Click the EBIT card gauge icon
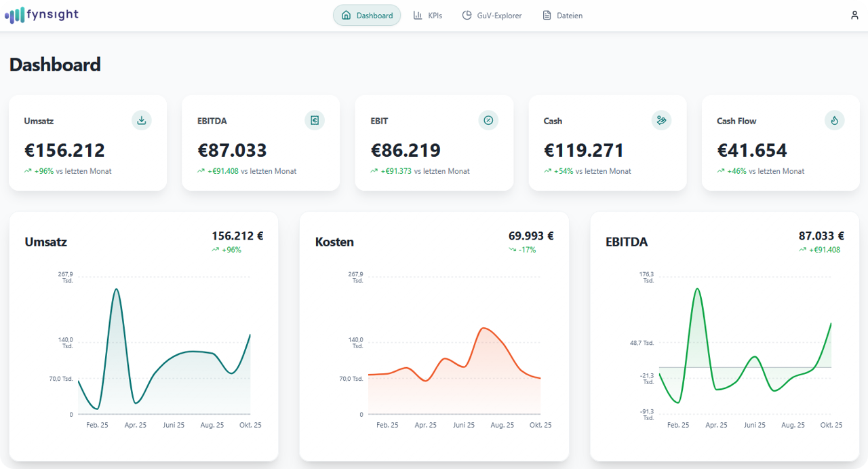868x469 pixels. tap(488, 120)
